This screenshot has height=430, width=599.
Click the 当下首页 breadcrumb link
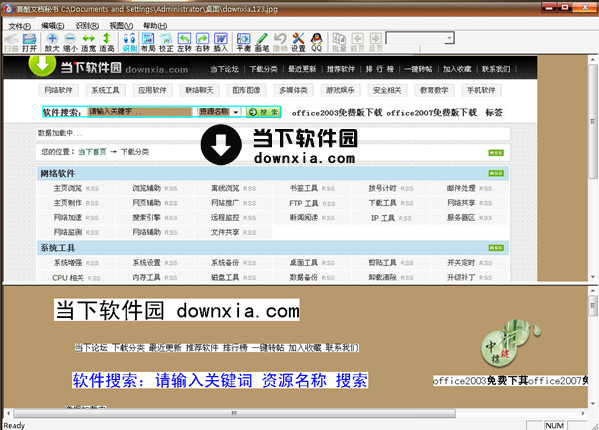pyautogui.click(x=92, y=152)
